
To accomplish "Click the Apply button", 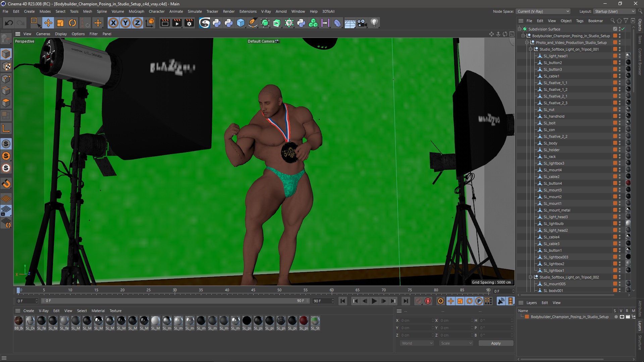I will point(495,343).
